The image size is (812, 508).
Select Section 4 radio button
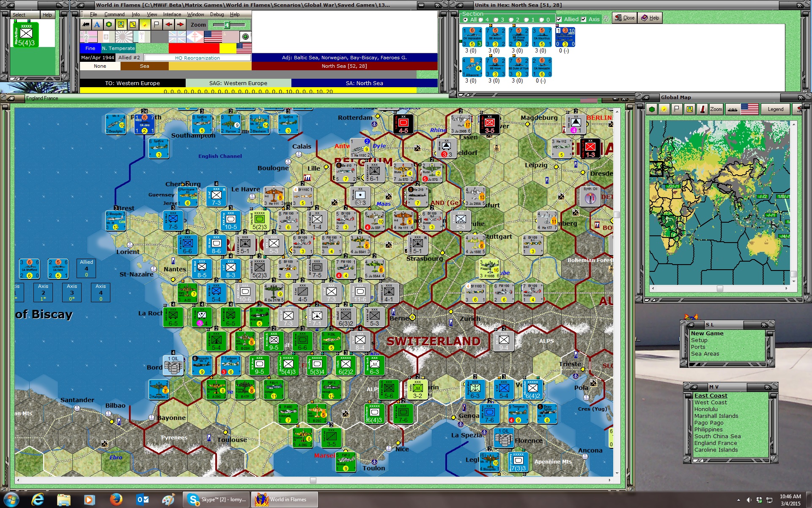tap(480, 19)
